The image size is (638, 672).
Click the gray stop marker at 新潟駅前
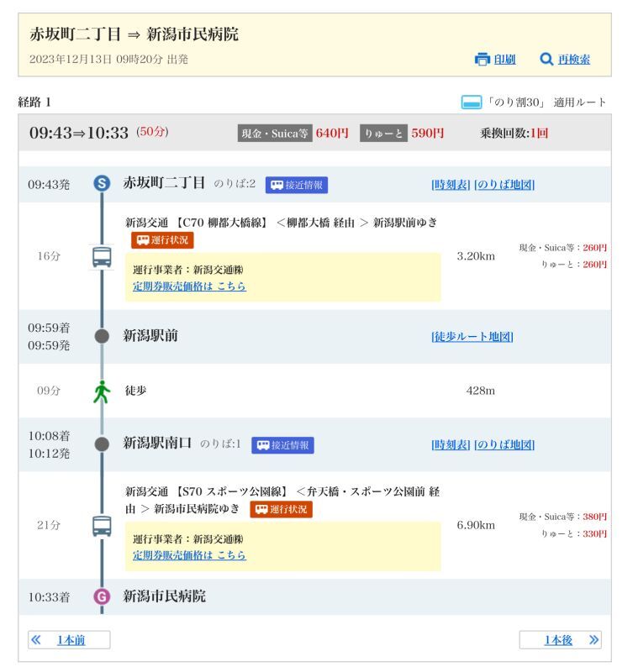pos(102,336)
